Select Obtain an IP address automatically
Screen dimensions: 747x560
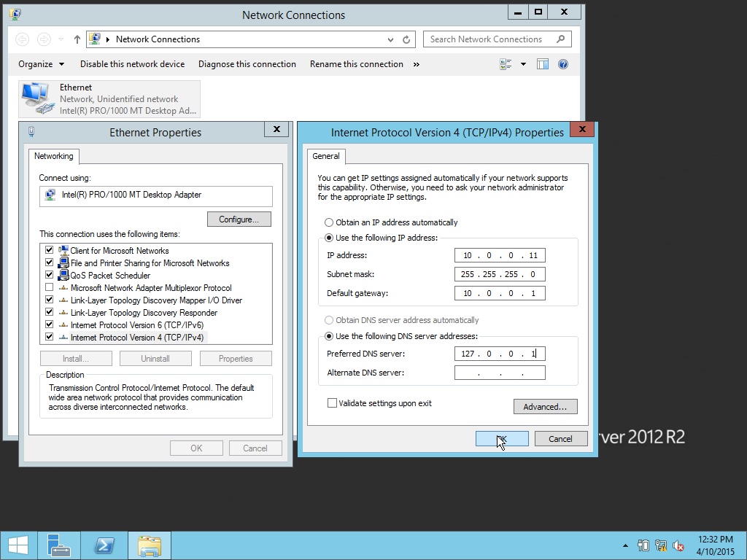pyautogui.click(x=329, y=222)
